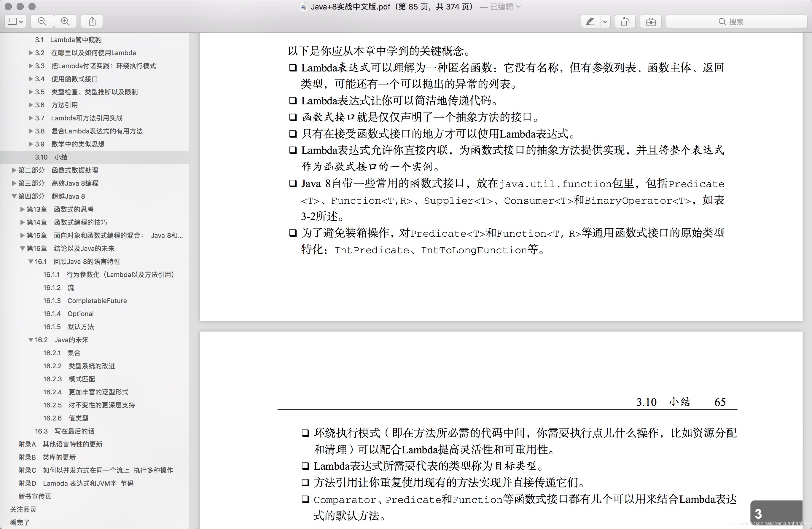Click the page number 65

720,402
